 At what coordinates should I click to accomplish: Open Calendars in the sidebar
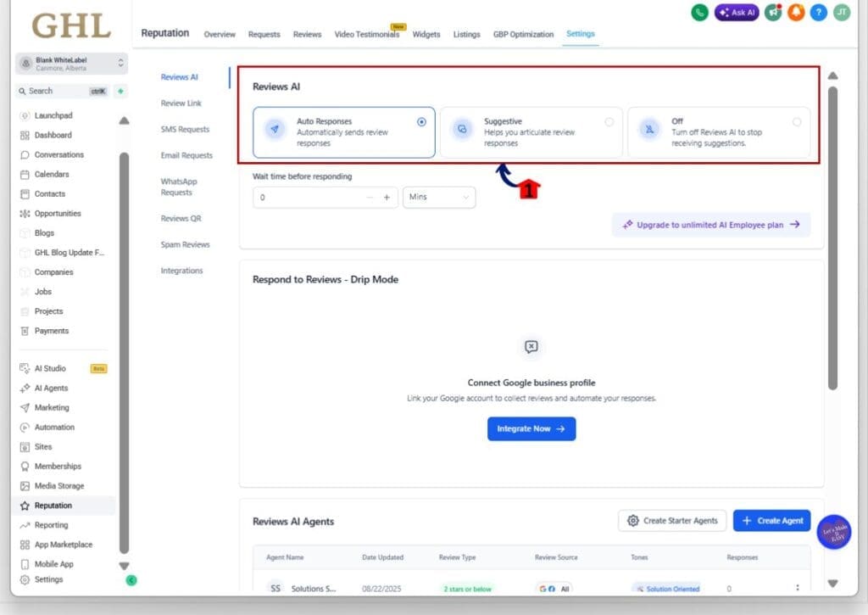pyautogui.click(x=52, y=174)
